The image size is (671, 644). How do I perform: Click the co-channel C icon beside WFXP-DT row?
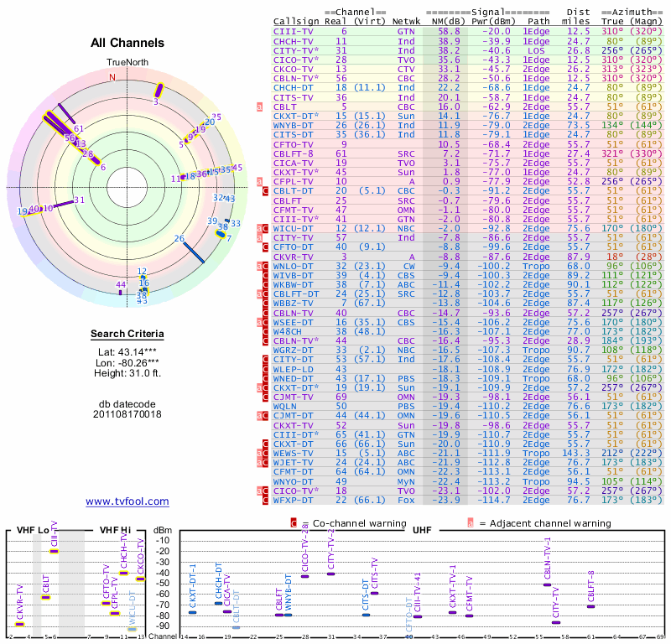265,501
